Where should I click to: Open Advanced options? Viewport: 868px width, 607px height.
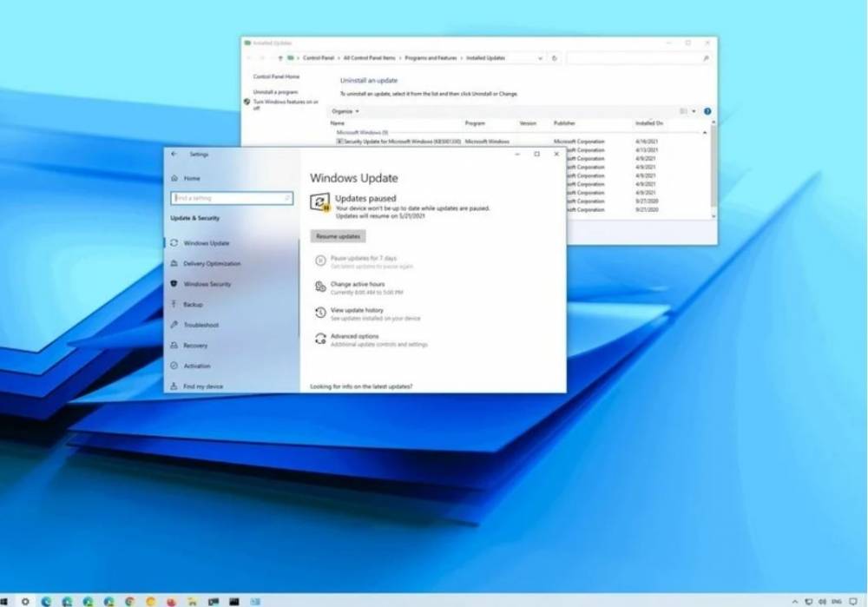pos(354,336)
